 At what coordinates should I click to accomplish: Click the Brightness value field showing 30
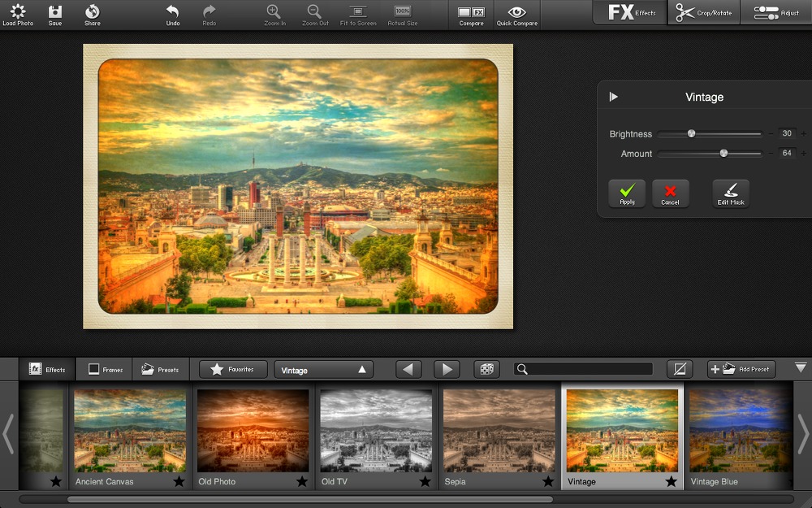pyautogui.click(x=787, y=134)
